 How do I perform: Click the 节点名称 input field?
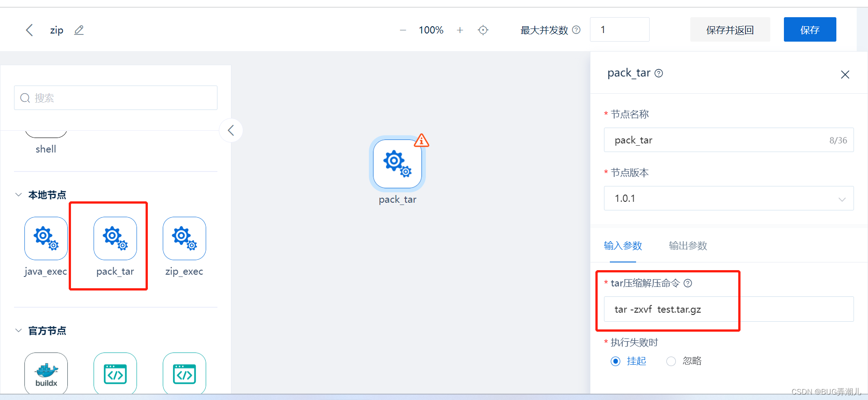(729, 140)
